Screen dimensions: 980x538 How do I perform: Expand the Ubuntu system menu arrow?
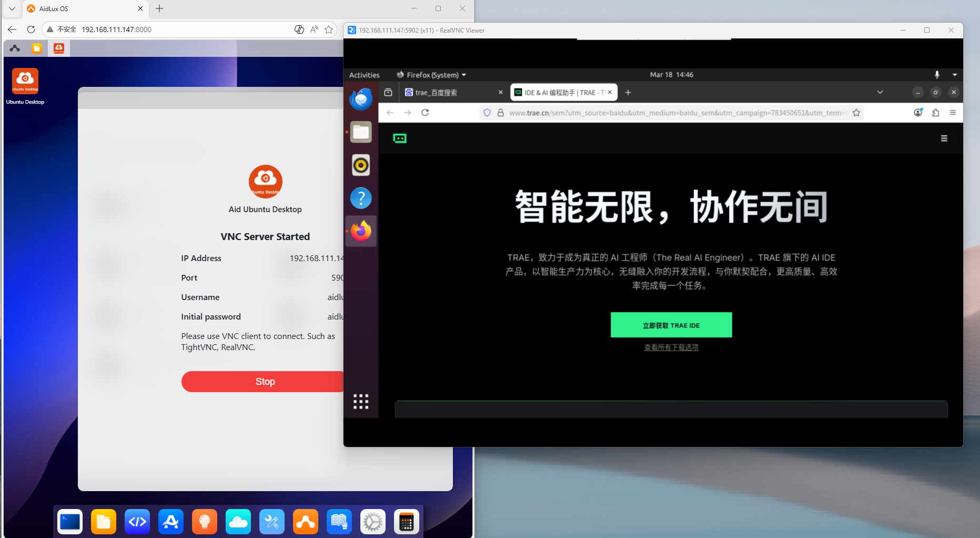955,75
